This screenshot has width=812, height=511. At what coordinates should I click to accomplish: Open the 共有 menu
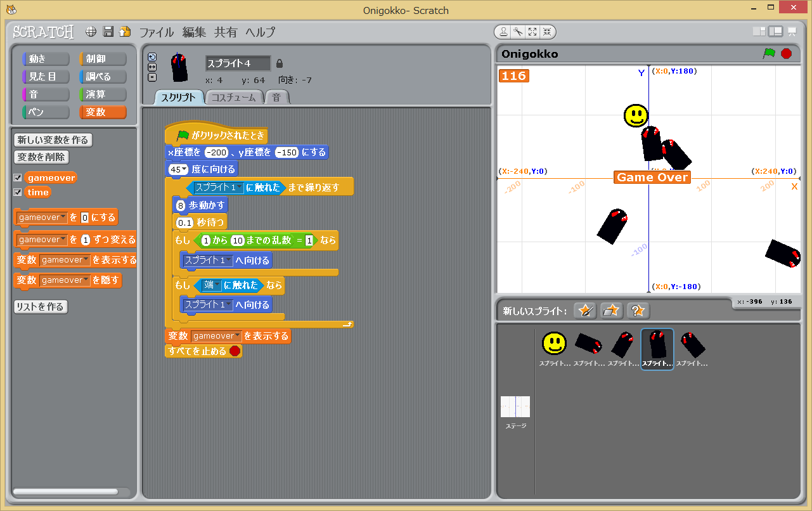tap(226, 32)
